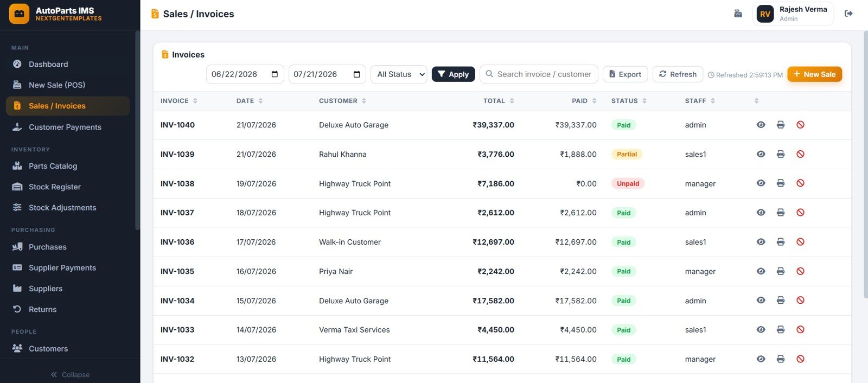
Task: Open Supplier Payments
Action: click(x=68, y=267)
